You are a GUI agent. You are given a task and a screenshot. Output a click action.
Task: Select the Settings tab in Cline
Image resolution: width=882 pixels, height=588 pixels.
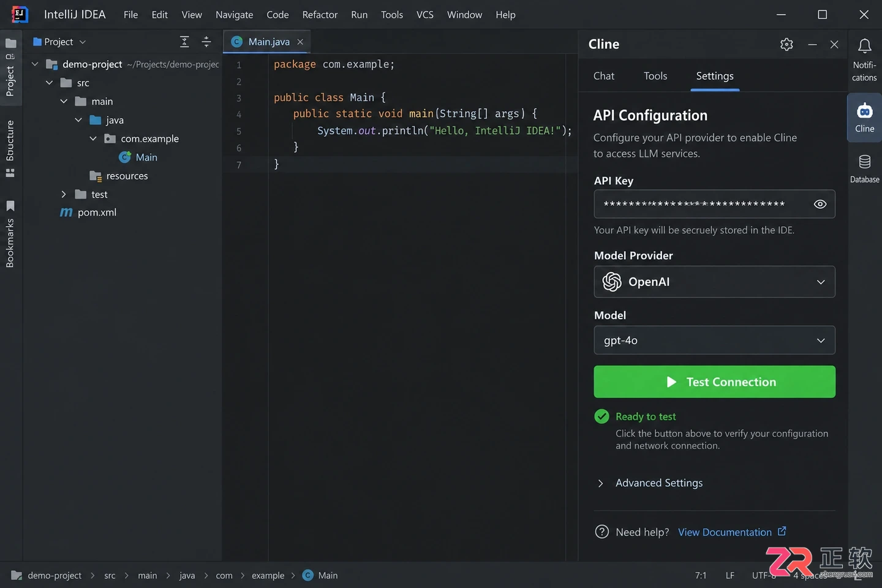[715, 76]
